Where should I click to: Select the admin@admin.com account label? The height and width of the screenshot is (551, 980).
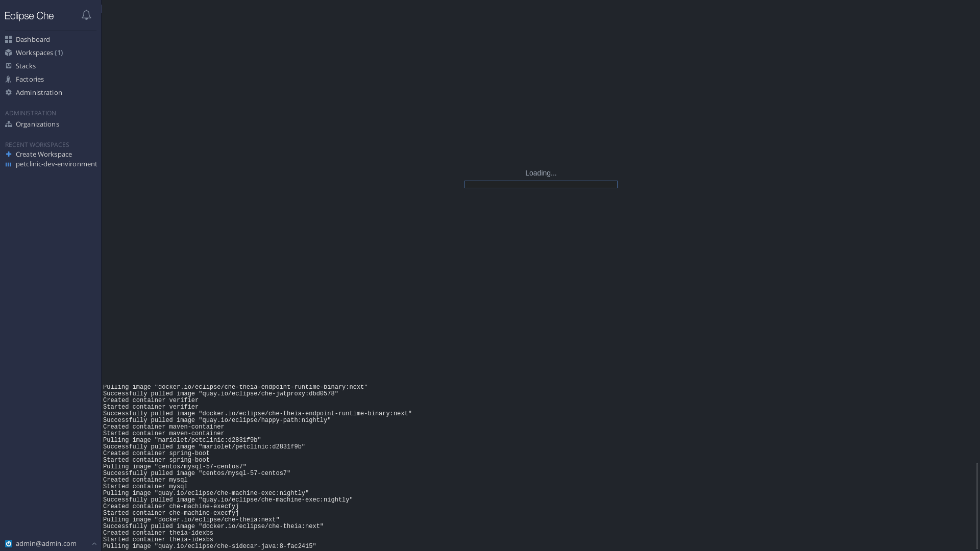pos(46,543)
